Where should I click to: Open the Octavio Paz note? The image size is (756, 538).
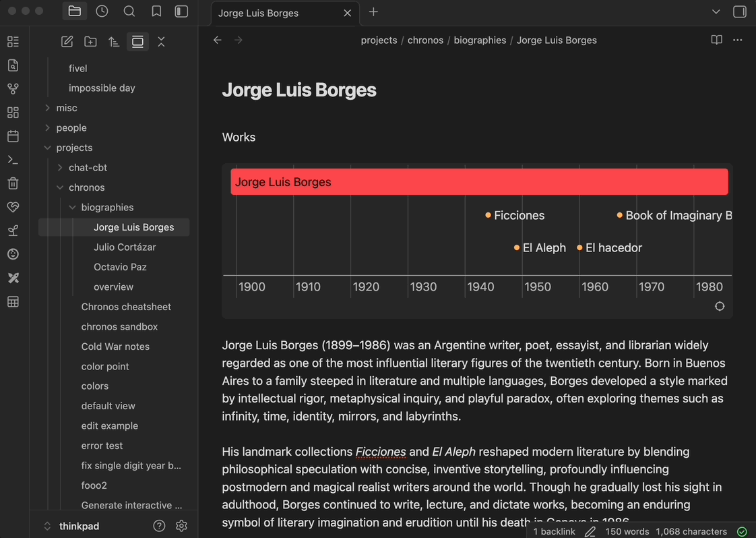pos(120,267)
